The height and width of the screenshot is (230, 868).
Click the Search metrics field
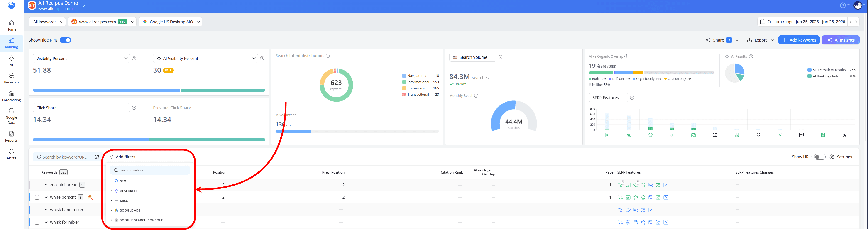pos(150,170)
